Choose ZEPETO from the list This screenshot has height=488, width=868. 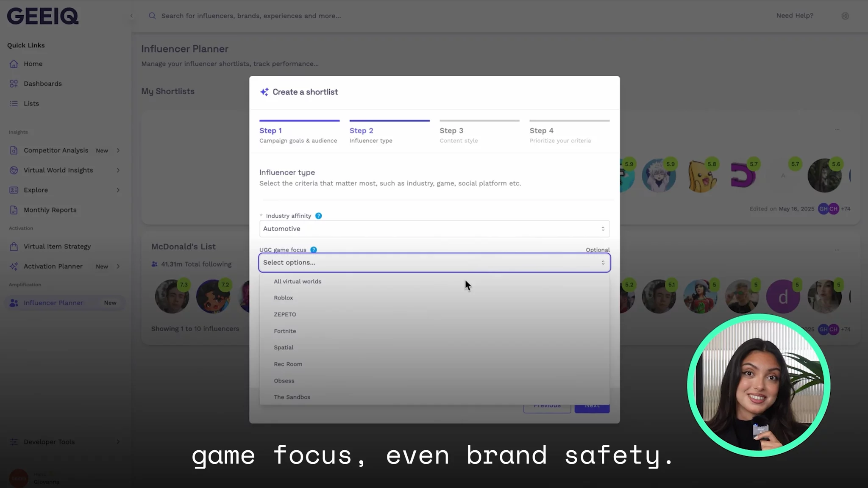434,314
